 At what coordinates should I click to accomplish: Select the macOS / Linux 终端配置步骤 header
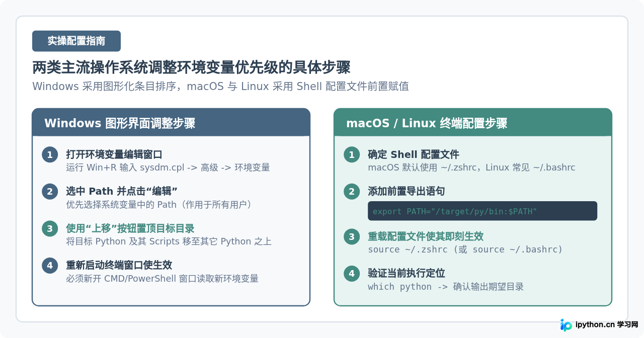(x=473, y=123)
